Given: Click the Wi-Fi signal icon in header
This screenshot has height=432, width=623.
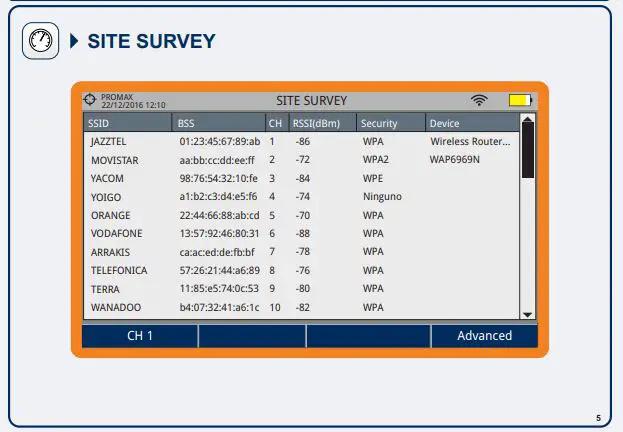Looking at the screenshot, I should click(x=479, y=100).
